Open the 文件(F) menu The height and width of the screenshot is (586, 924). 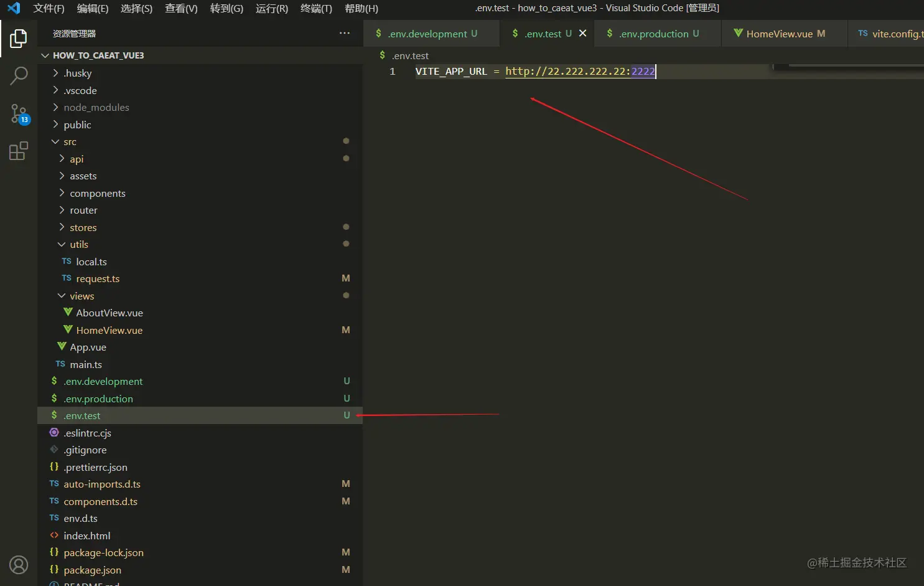tap(49, 8)
